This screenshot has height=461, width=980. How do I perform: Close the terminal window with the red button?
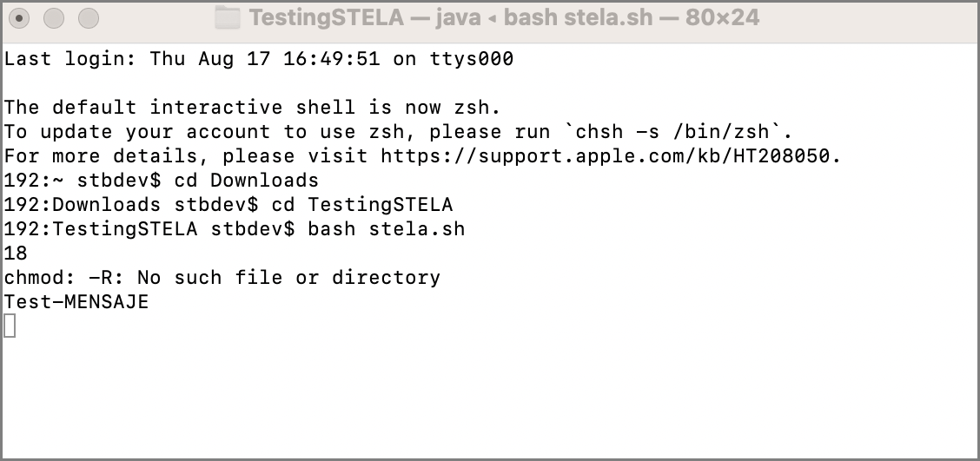point(19,18)
